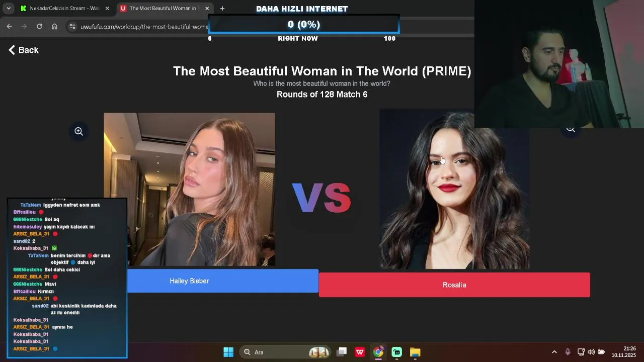Screen dimensions: 644x362
Task: Close the NeKadarCekicisin Stream tab
Action: (107, 9)
